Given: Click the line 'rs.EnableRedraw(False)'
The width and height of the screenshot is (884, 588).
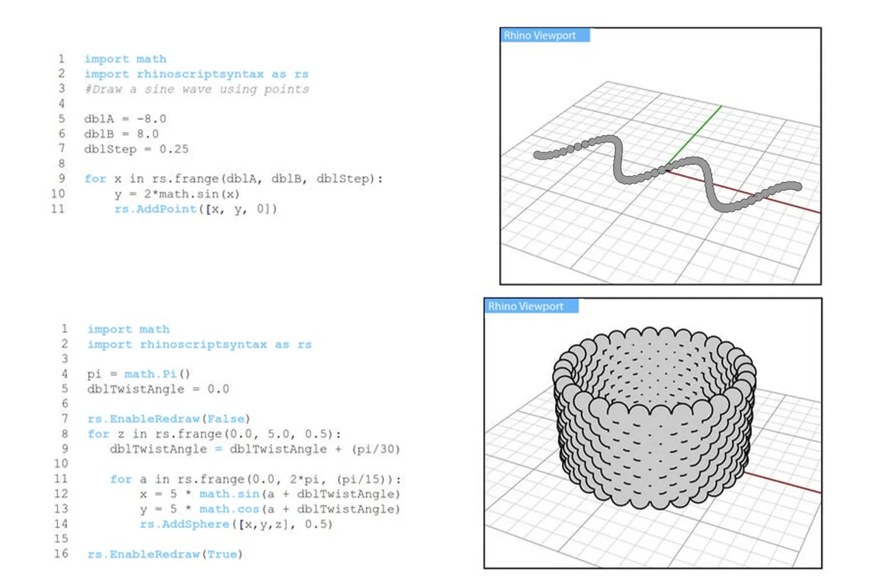Looking at the screenshot, I should pyautogui.click(x=169, y=419).
